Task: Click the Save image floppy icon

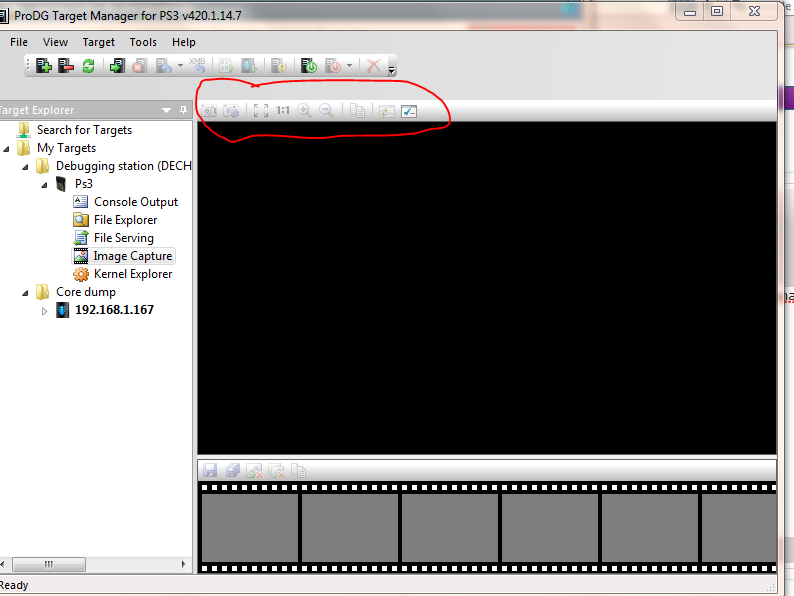Action: (x=210, y=470)
